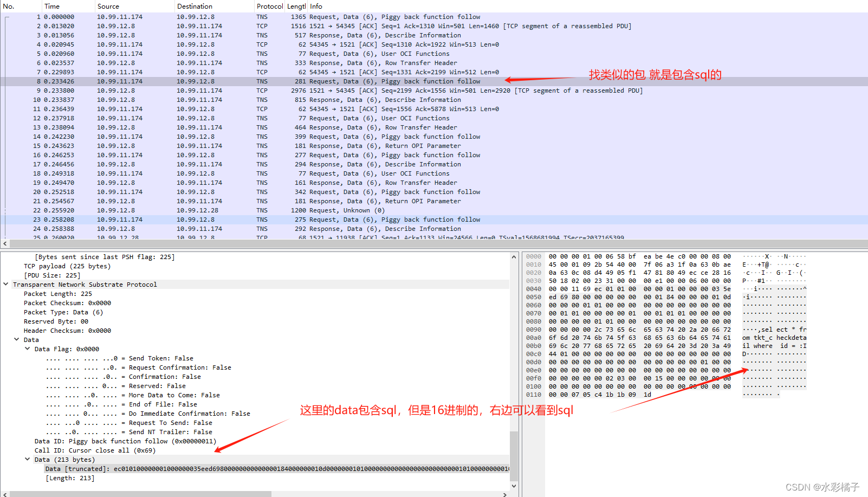
Task: Sort by the Protocol column header
Action: (269, 6)
